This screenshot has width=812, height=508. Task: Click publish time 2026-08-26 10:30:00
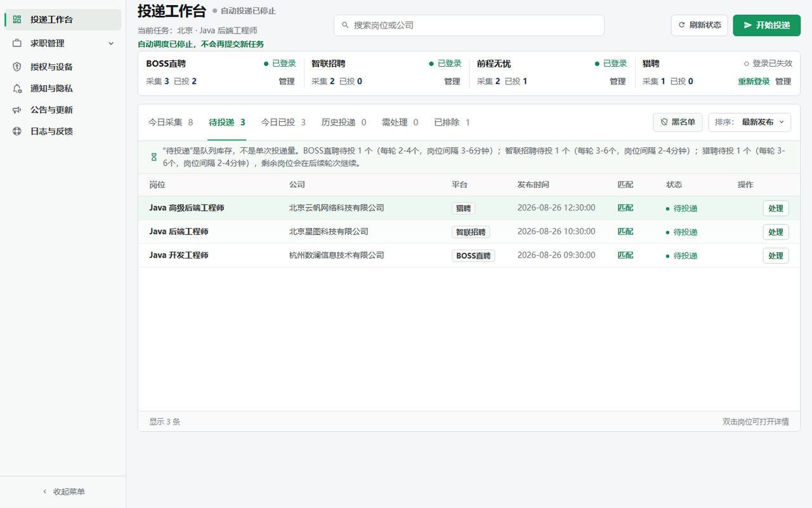tap(556, 232)
